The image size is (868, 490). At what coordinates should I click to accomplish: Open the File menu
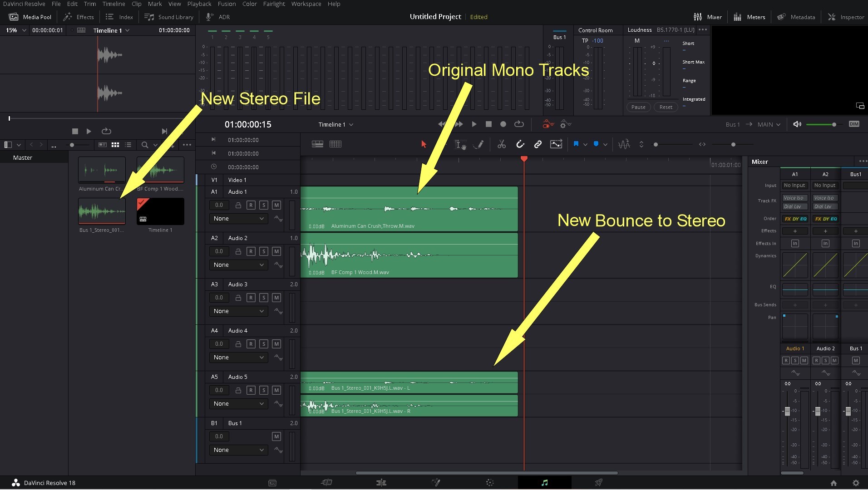tap(56, 4)
